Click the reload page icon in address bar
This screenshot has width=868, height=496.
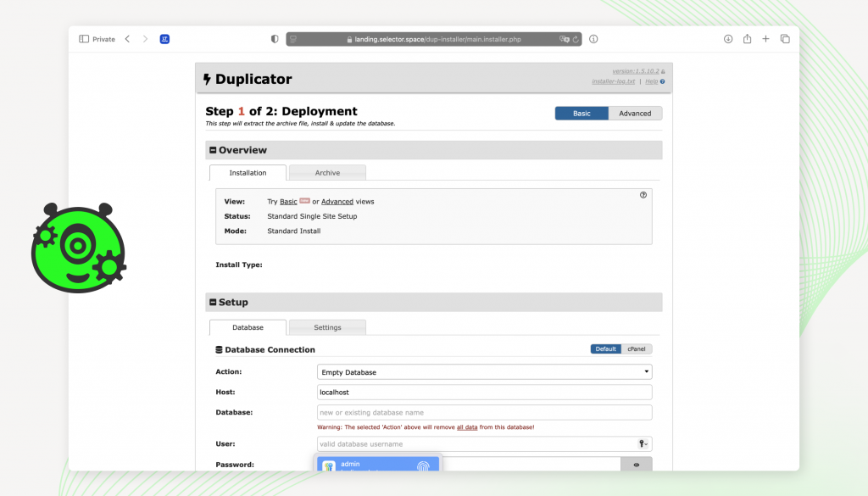tap(576, 38)
